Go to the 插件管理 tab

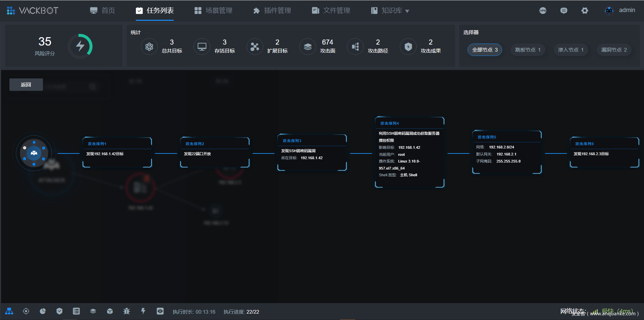pos(272,11)
